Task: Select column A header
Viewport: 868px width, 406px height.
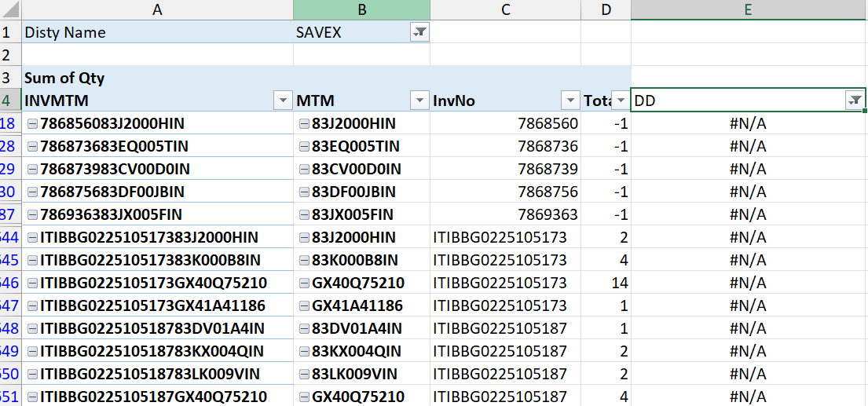Action: tap(157, 10)
